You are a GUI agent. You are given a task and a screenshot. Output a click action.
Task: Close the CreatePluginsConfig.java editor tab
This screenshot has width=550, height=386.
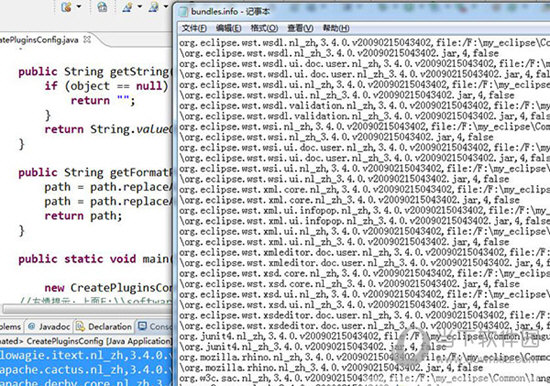click(x=87, y=39)
